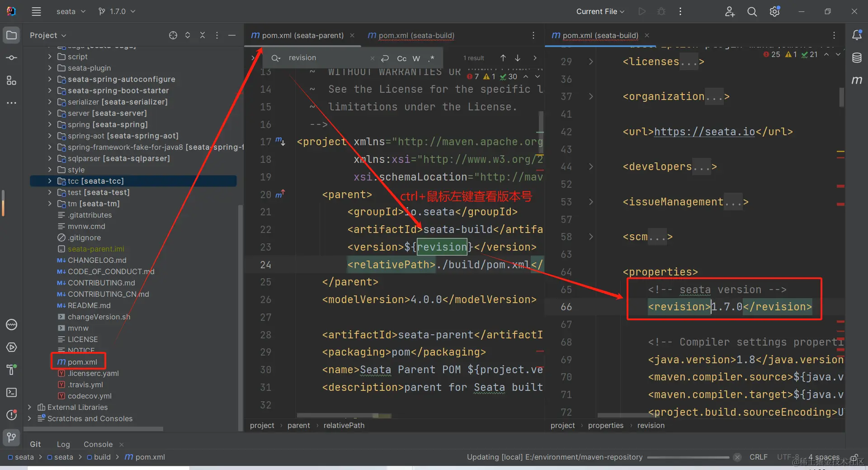Open the Structure tool window
The image size is (868, 470).
(x=12, y=81)
